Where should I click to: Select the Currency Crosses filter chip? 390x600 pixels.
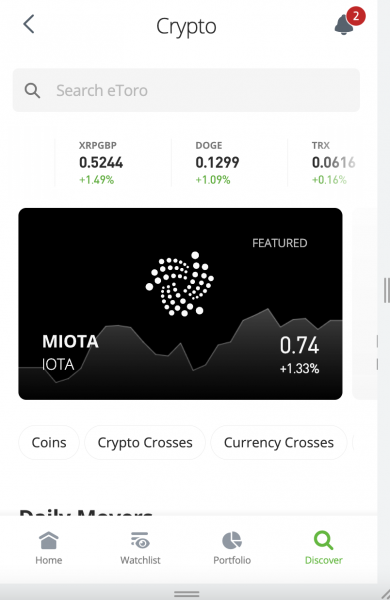(279, 442)
